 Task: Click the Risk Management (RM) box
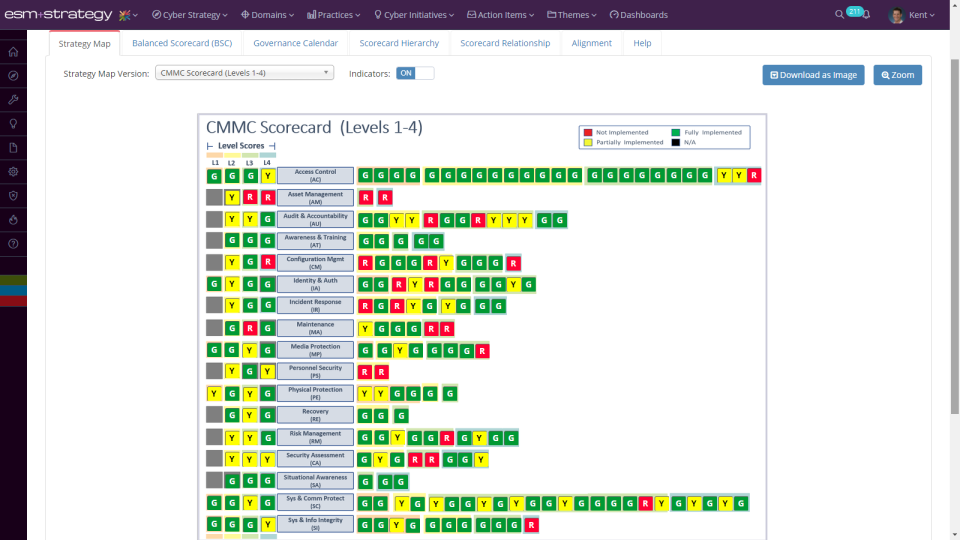[x=315, y=437]
